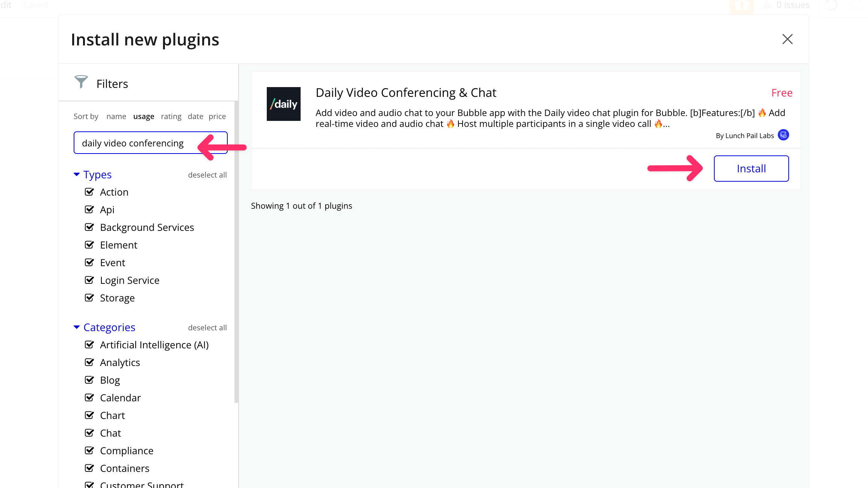
Task: Click the undo arrow icon
Action: click(x=832, y=5)
